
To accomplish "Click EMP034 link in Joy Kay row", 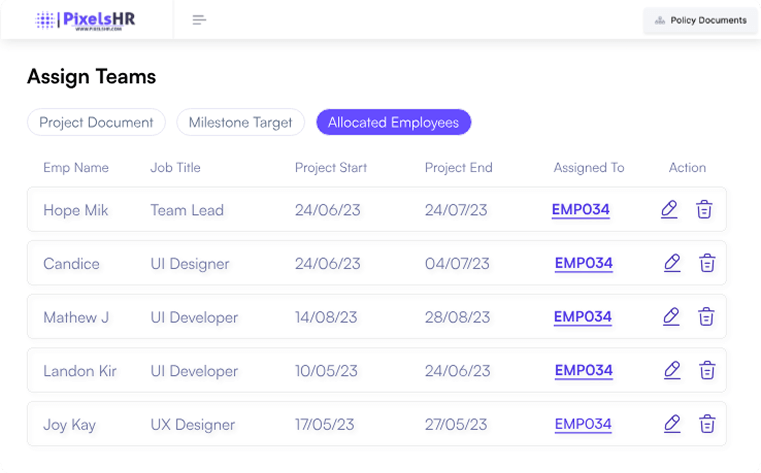I will pyautogui.click(x=583, y=424).
